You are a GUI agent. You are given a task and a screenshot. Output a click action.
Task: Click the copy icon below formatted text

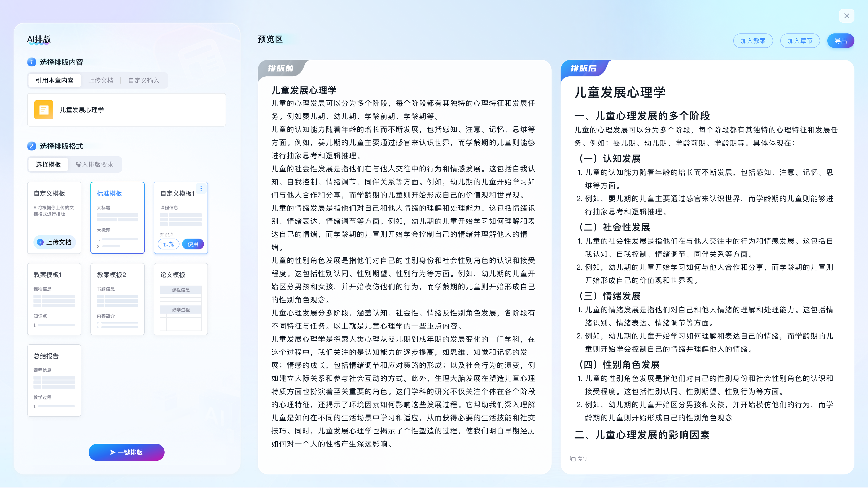point(573,458)
